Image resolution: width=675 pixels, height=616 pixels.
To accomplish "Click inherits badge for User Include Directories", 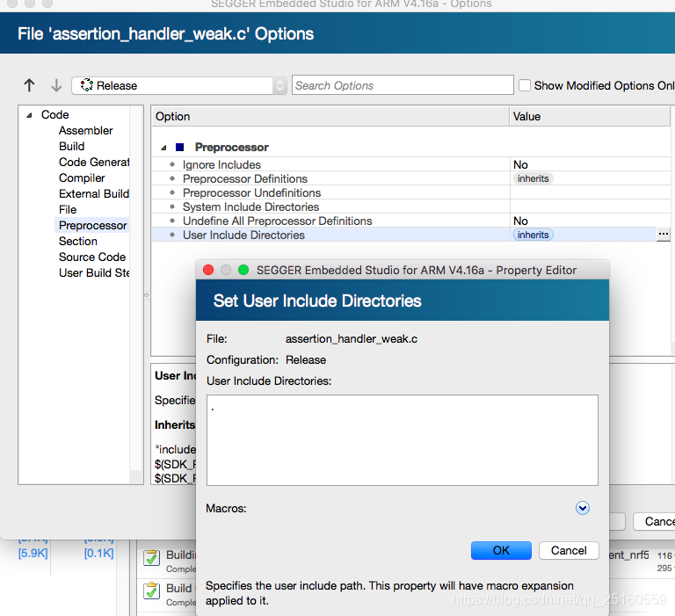I will [x=533, y=235].
